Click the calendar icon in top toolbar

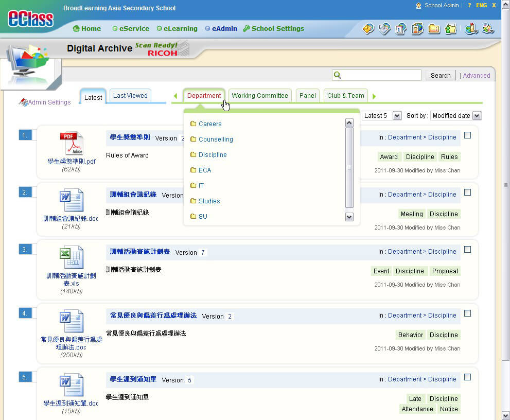(x=401, y=29)
